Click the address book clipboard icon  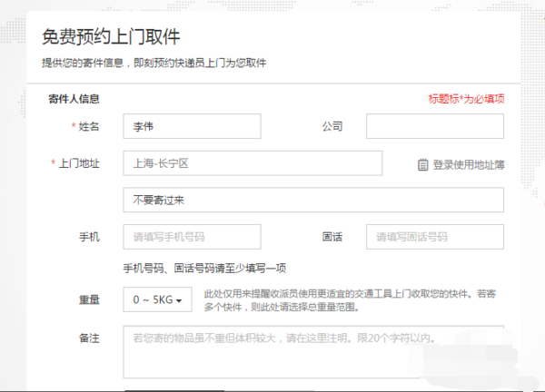[x=422, y=164]
